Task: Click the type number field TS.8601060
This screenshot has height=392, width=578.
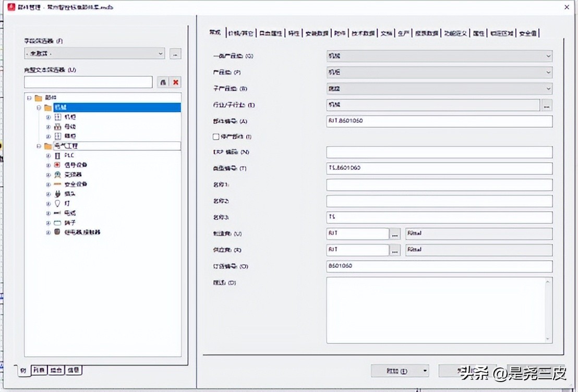Action: [x=439, y=168]
